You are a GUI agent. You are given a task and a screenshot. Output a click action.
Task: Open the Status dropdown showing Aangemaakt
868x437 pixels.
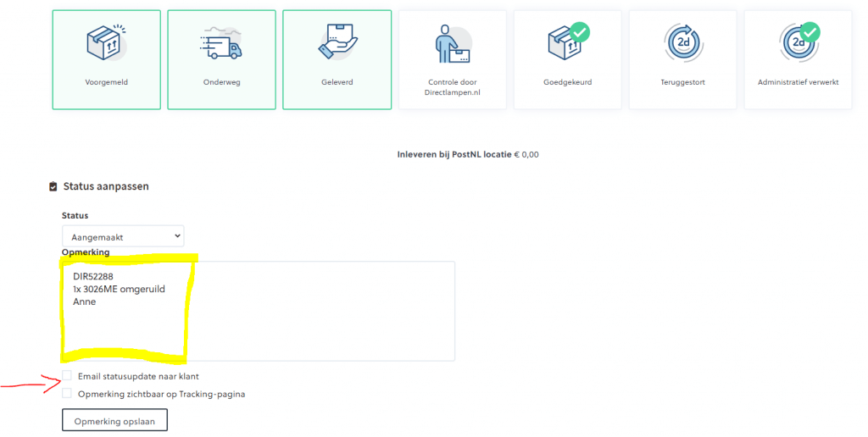pyautogui.click(x=123, y=236)
